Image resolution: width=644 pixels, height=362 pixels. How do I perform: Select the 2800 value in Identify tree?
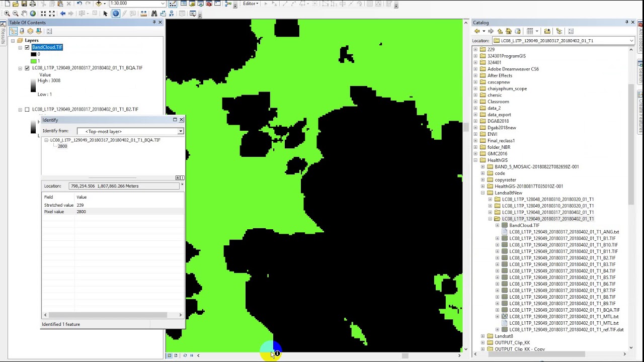pos(62,146)
